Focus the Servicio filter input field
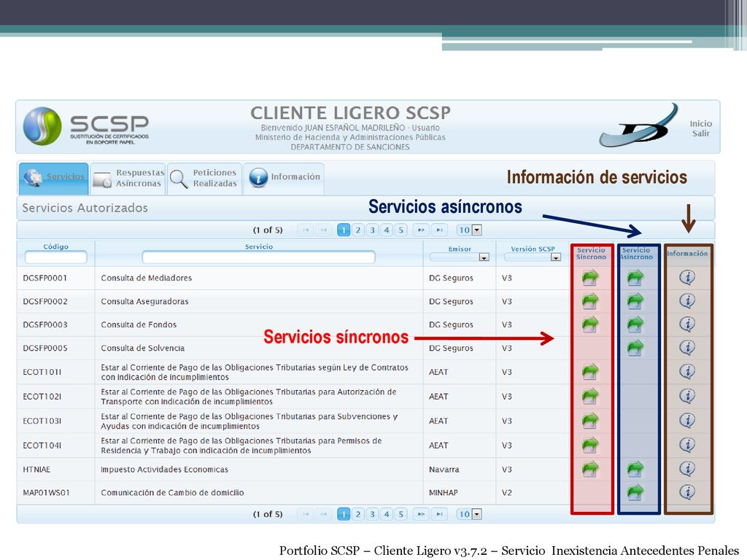 [259, 257]
